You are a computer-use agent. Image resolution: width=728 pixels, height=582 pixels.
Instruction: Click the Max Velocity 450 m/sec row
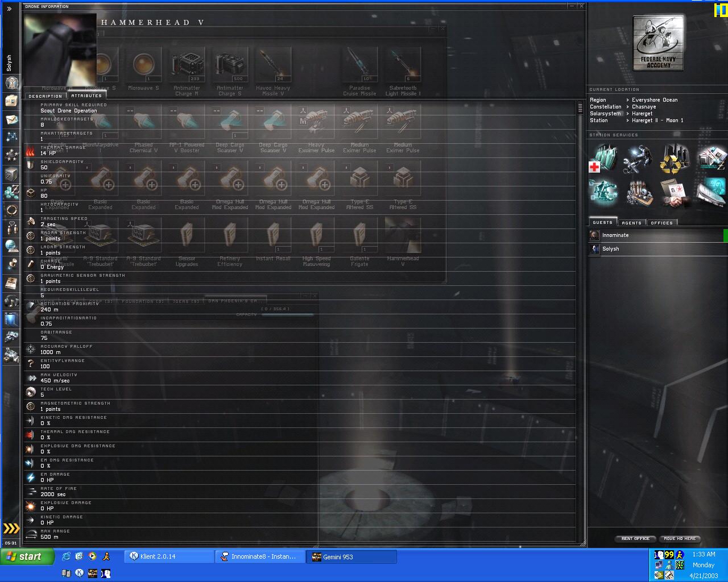(299, 378)
